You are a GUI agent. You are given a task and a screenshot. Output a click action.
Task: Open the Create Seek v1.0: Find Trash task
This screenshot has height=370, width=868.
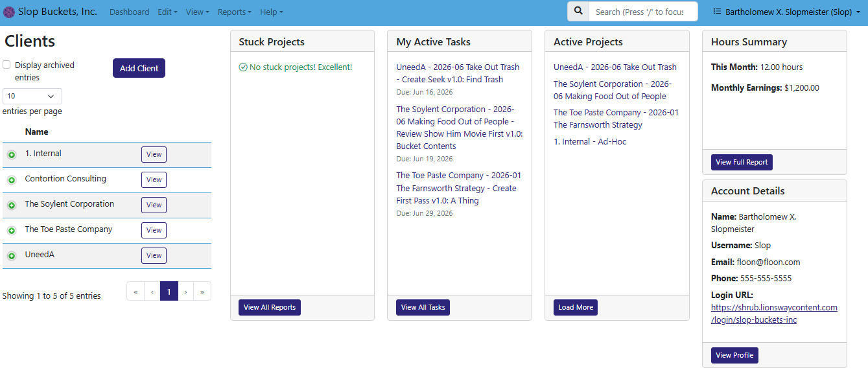tap(458, 73)
